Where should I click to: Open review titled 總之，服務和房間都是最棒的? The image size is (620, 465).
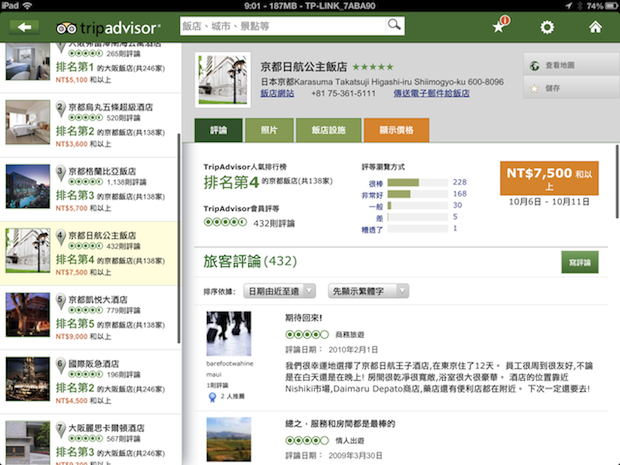[x=340, y=424]
